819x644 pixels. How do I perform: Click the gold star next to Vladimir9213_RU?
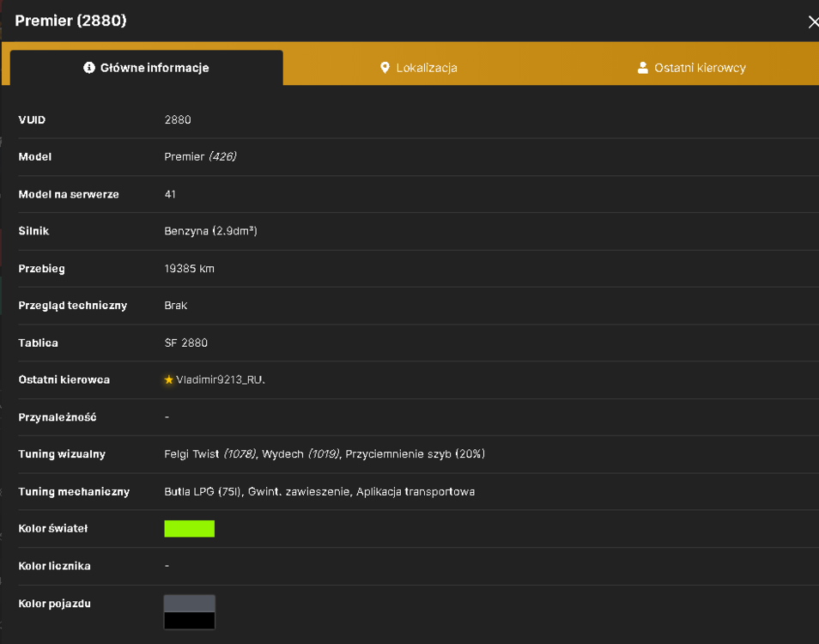pyautogui.click(x=169, y=380)
